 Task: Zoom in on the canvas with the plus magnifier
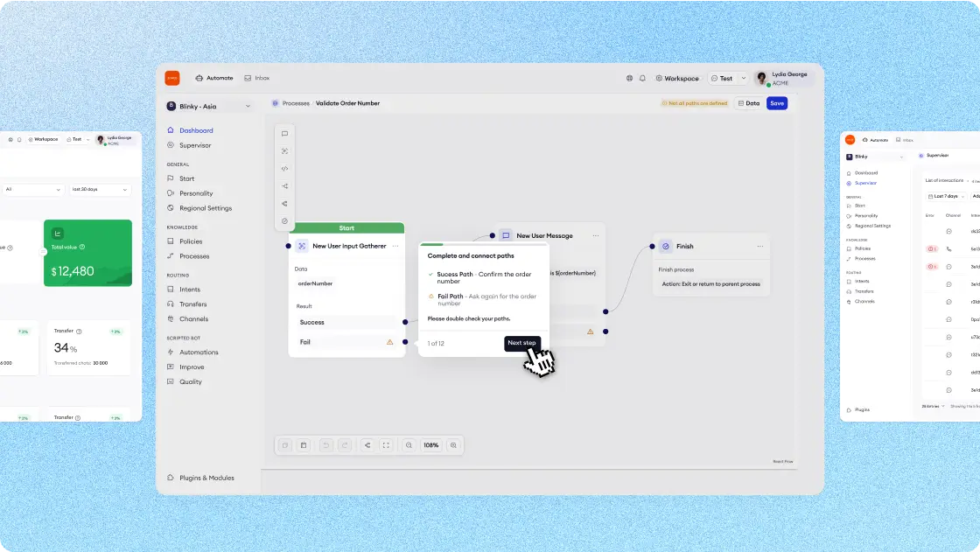pos(454,445)
